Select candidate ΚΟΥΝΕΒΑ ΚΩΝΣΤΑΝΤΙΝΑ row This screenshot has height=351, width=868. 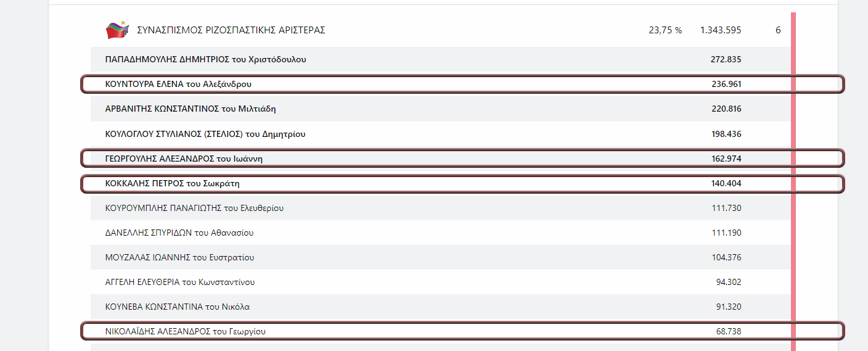tap(440, 307)
